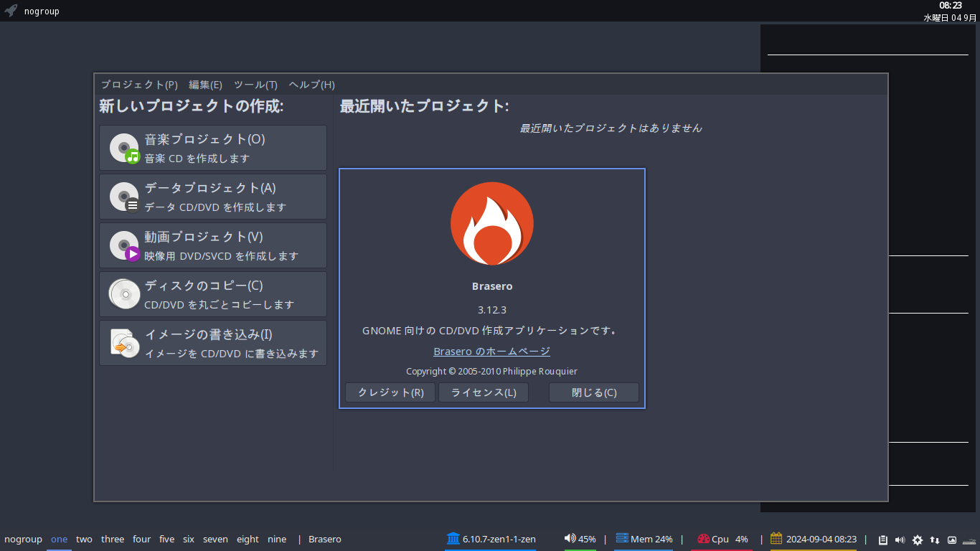Click the Brasero taskbar entry
The width and height of the screenshot is (980, 551).
[324, 539]
